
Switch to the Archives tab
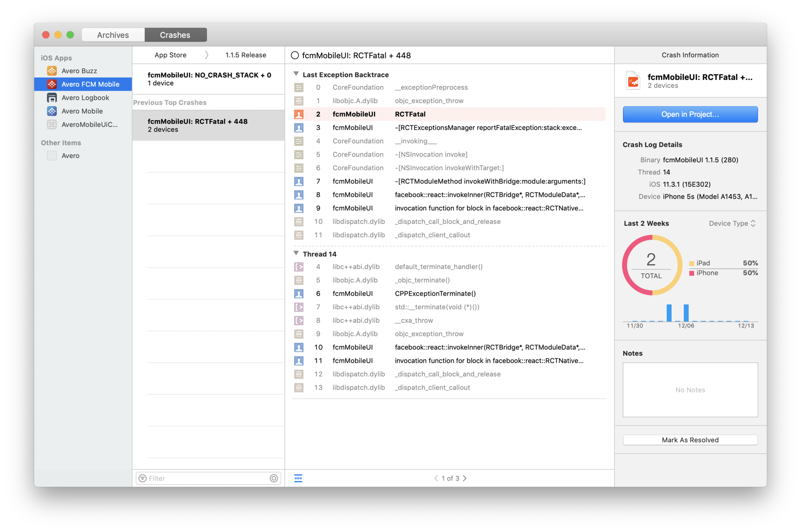pos(113,35)
